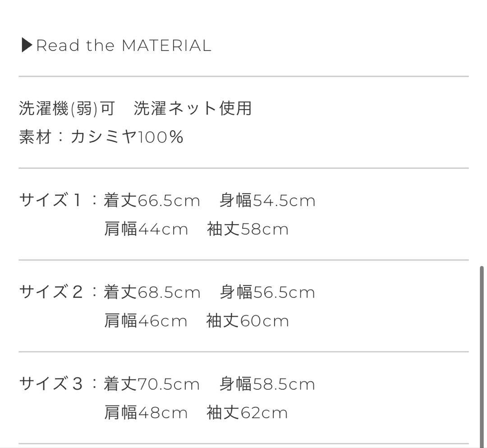Select the サイズ２ label
This screenshot has width=487, height=448.
51,292
